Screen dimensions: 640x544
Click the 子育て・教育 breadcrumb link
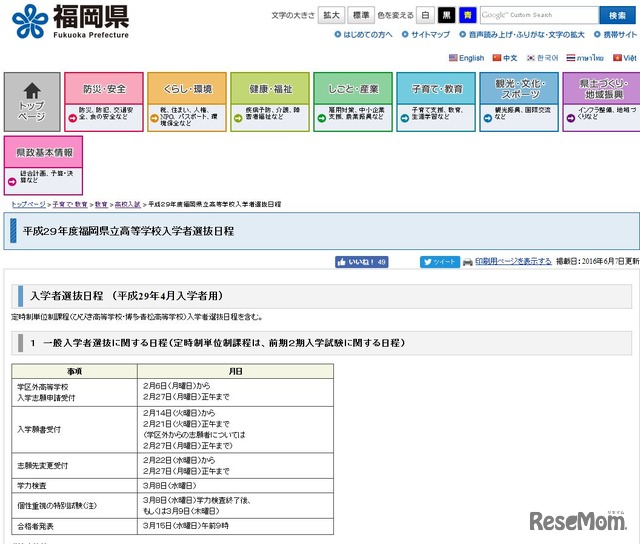point(70,204)
